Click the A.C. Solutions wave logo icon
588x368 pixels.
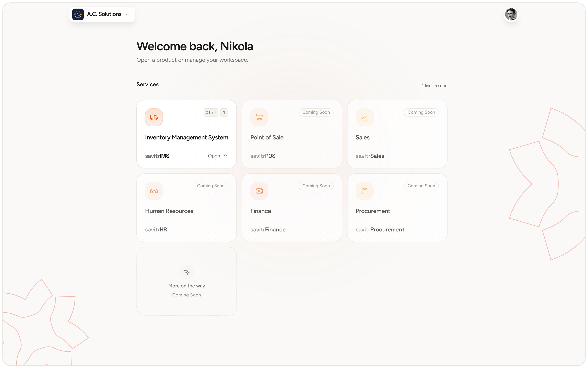pyautogui.click(x=78, y=14)
